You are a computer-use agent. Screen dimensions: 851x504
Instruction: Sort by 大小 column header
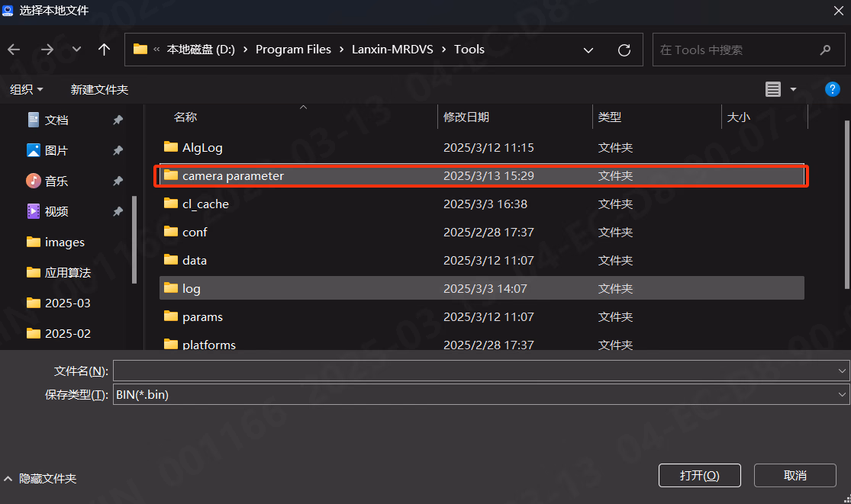(x=739, y=117)
